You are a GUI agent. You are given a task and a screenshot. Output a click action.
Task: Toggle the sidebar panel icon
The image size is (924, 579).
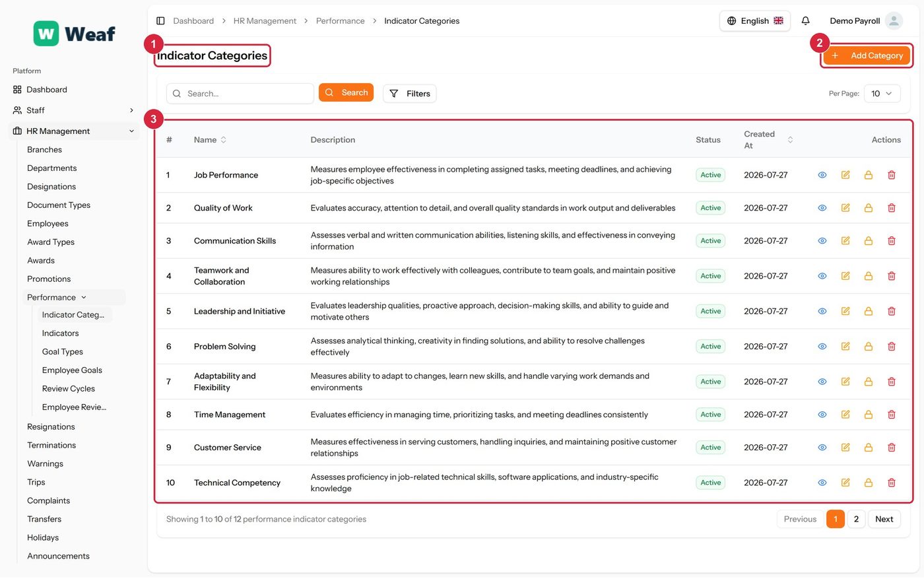click(x=160, y=21)
